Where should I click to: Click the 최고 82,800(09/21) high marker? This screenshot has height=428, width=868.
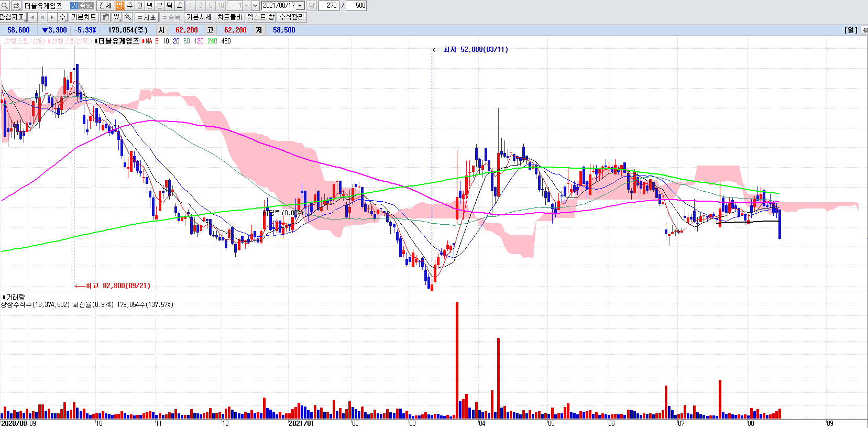point(117,286)
